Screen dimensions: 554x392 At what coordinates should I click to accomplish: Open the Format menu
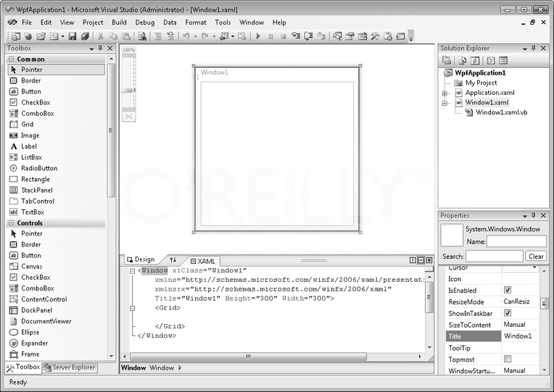(x=195, y=22)
